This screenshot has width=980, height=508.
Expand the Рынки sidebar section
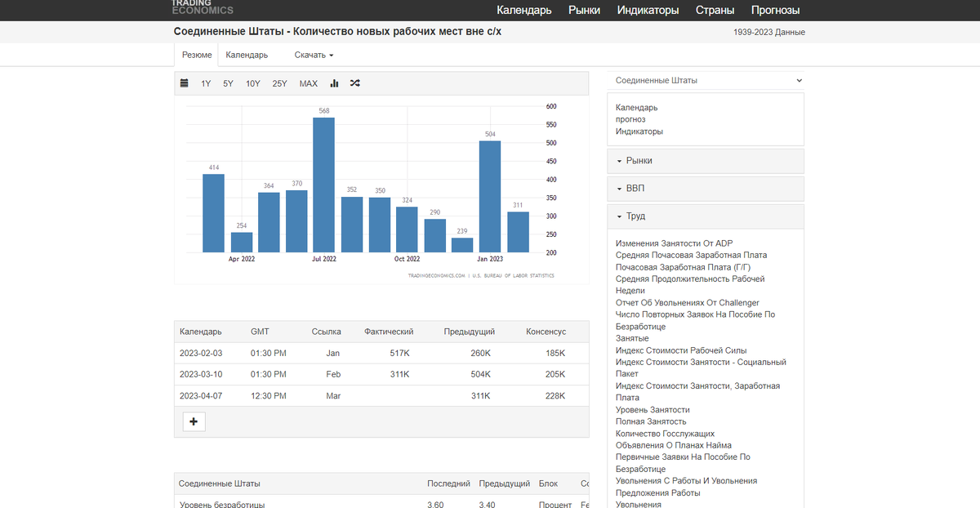[706, 161]
